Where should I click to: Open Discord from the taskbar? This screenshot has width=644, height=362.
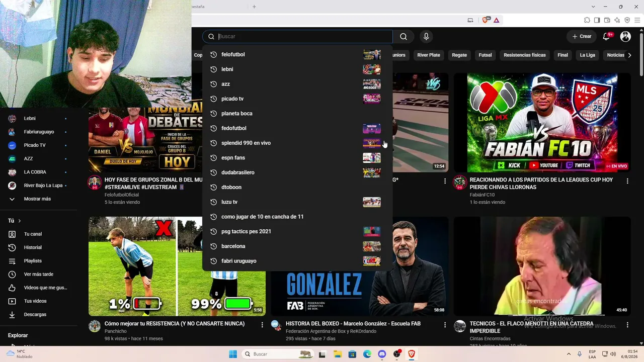pyautogui.click(x=382, y=354)
